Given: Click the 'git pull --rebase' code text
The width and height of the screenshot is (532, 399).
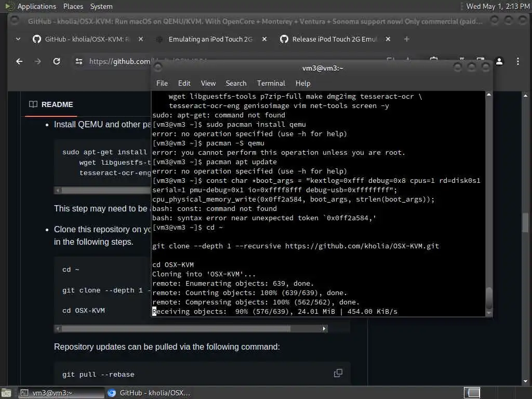Looking at the screenshot, I should click(98, 375).
